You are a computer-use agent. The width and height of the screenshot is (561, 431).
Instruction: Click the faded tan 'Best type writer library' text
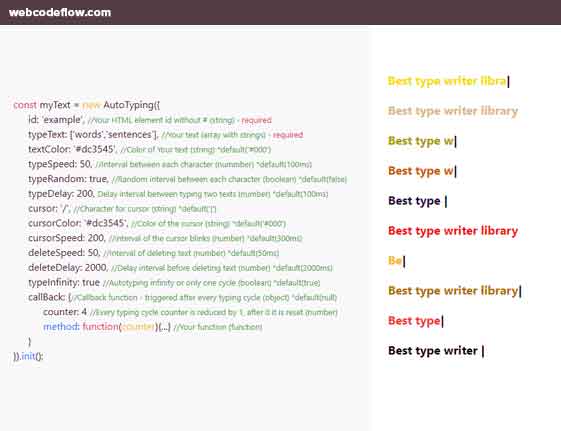coord(453,111)
